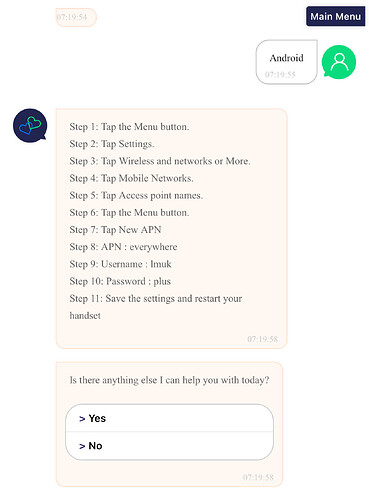This screenshot has height=500, width=369.
Task: Click the 07:19:54 timestamp bubble
Action: (x=76, y=17)
